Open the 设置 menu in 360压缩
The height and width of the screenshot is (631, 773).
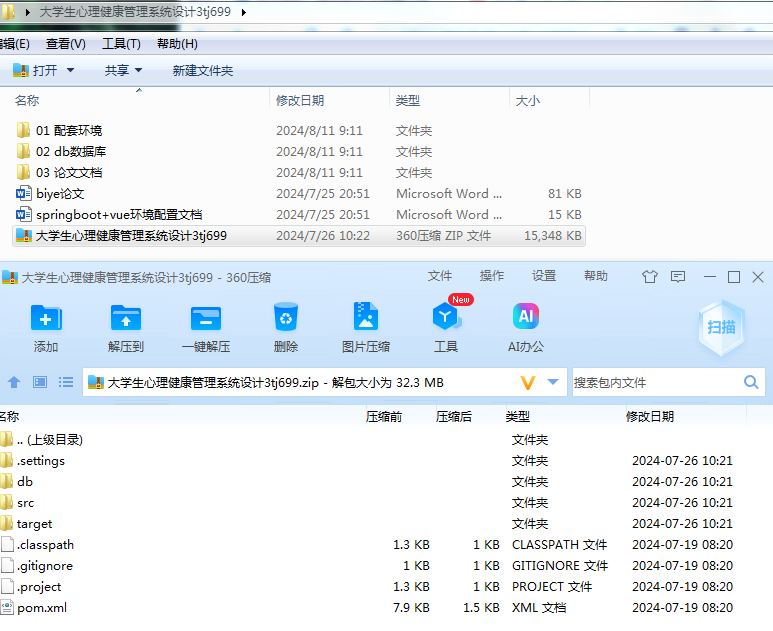click(544, 276)
